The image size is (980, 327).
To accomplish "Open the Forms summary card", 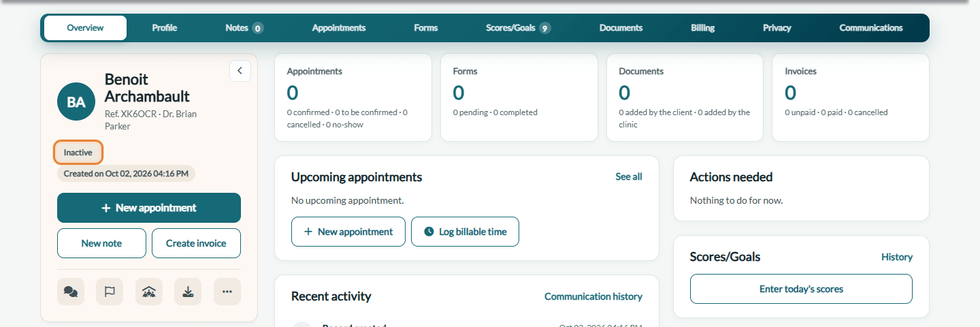I will pos(519,97).
